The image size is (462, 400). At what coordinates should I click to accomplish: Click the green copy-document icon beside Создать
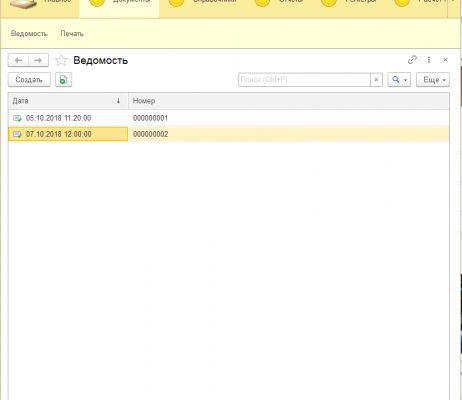click(63, 80)
